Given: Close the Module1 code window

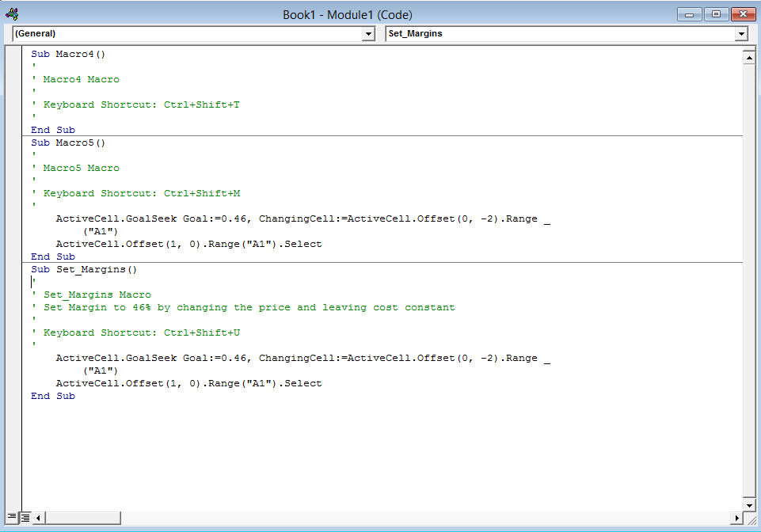Looking at the screenshot, I should (743, 14).
